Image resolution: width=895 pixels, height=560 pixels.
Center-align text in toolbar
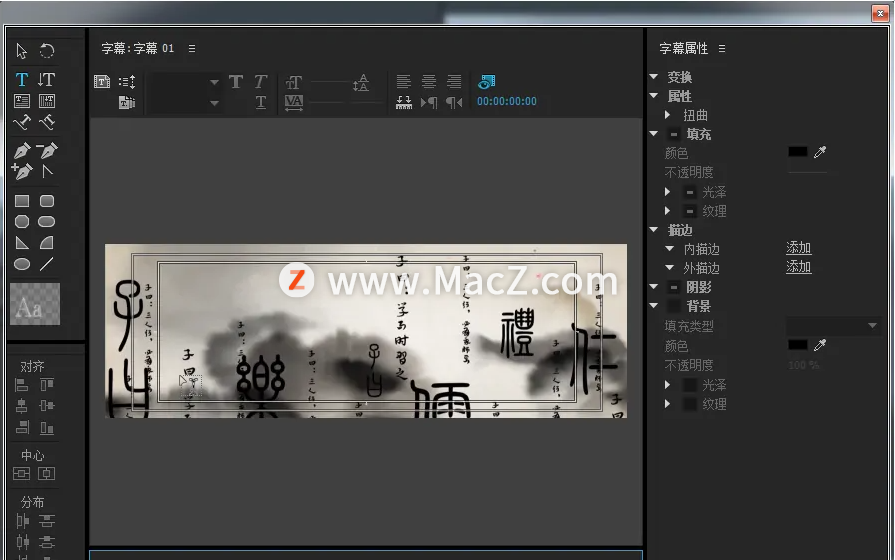tap(429, 82)
